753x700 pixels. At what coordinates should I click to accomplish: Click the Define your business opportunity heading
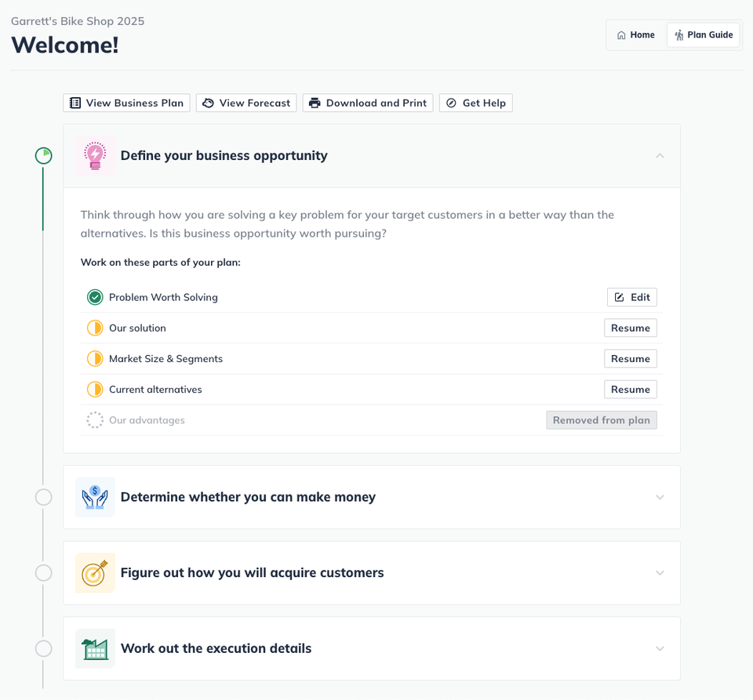pos(224,156)
